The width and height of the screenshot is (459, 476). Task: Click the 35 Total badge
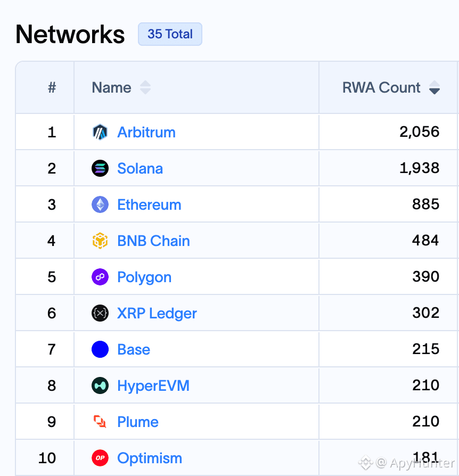coord(170,34)
